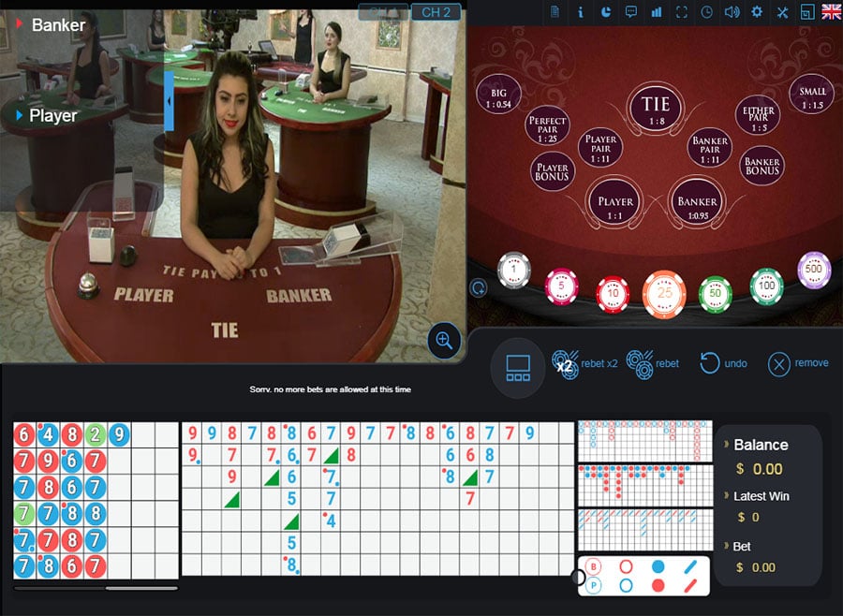Open the multi-table view icon
Image resolution: width=843 pixels, height=616 pixels.
point(806,12)
